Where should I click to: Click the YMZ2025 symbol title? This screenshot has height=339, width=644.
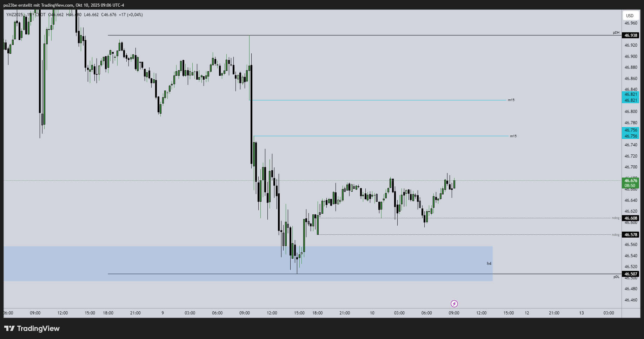click(x=14, y=15)
